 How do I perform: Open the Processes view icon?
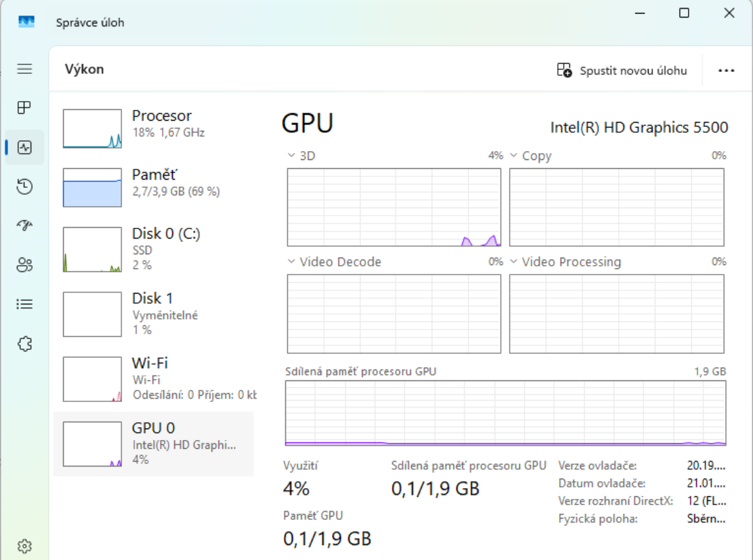24,106
